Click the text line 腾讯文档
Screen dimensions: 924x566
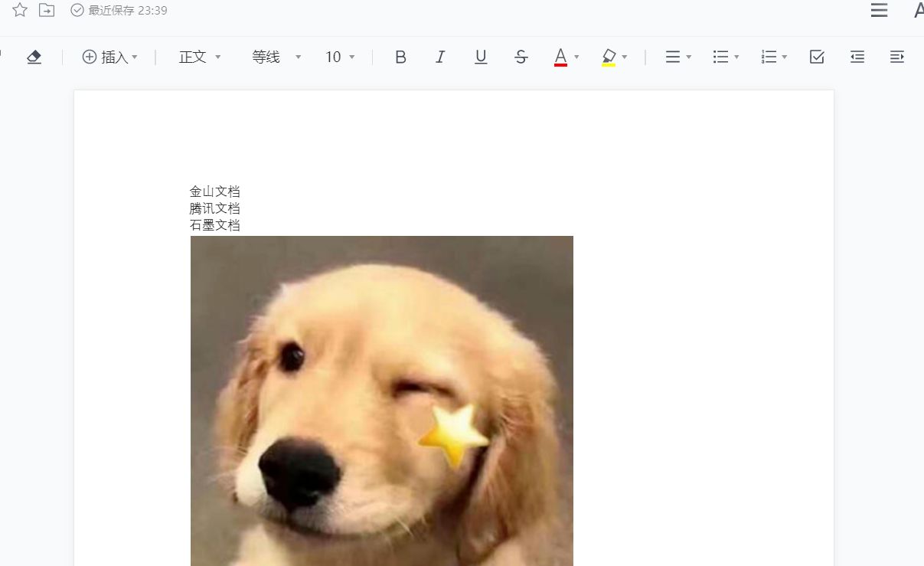click(x=215, y=208)
